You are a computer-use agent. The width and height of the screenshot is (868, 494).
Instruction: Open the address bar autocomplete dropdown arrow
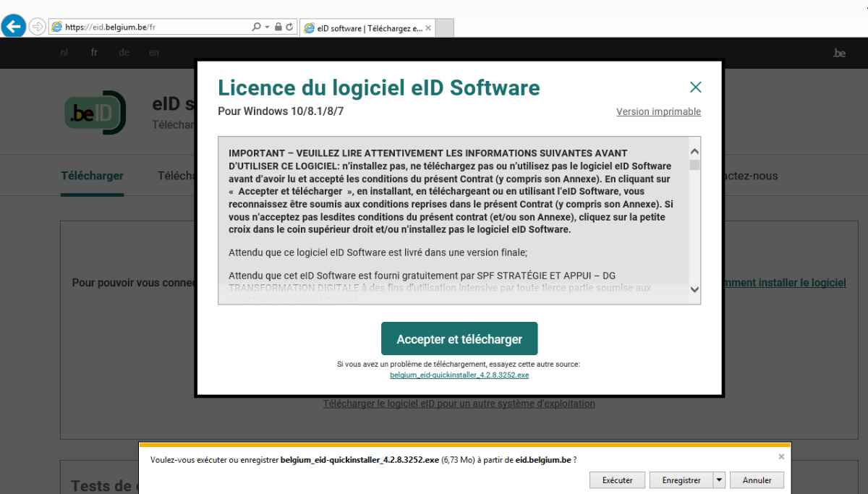click(267, 27)
